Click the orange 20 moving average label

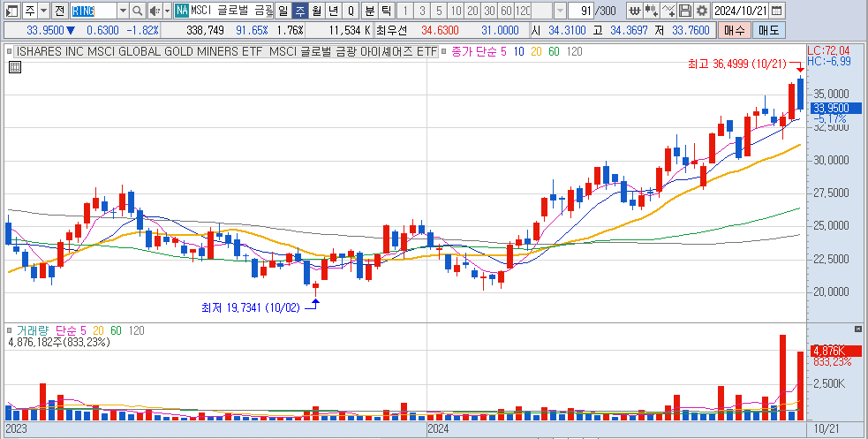536,51
